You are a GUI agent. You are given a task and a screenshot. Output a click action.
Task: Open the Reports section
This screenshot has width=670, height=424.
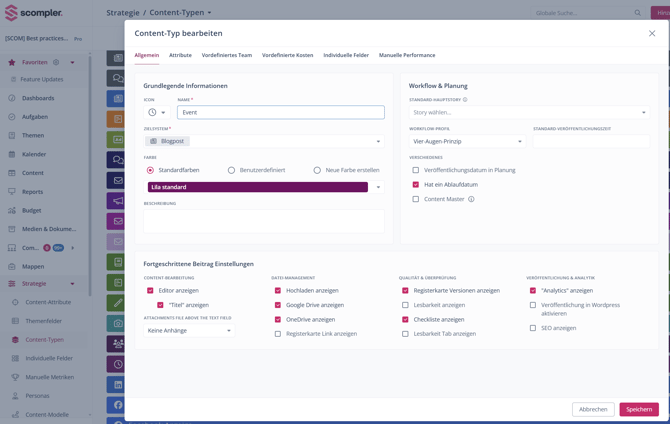coord(32,192)
